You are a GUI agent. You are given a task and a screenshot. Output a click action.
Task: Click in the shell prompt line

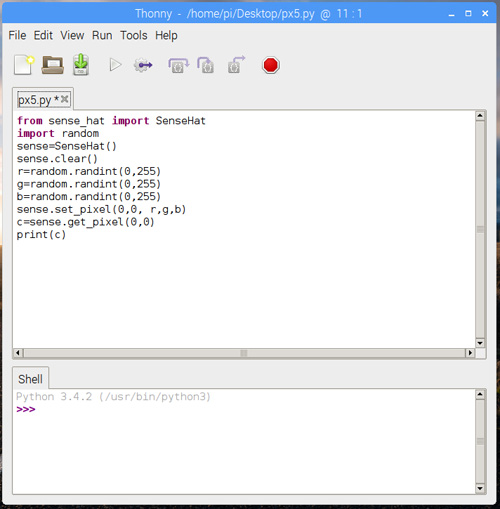coord(244,409)
